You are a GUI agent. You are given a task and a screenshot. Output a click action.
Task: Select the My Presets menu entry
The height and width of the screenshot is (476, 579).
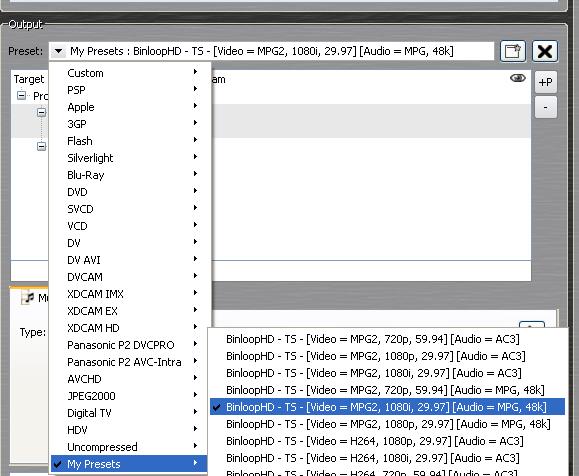tap(129, 464)
